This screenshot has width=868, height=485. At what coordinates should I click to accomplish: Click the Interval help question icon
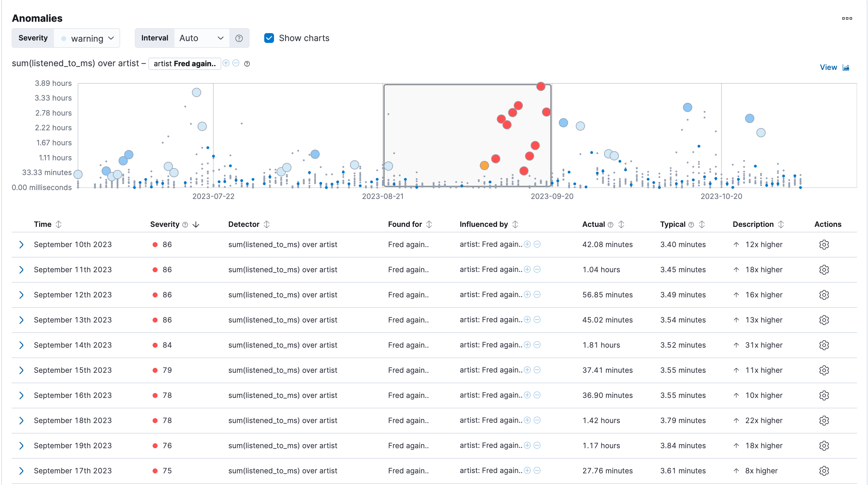coord(239,38)
